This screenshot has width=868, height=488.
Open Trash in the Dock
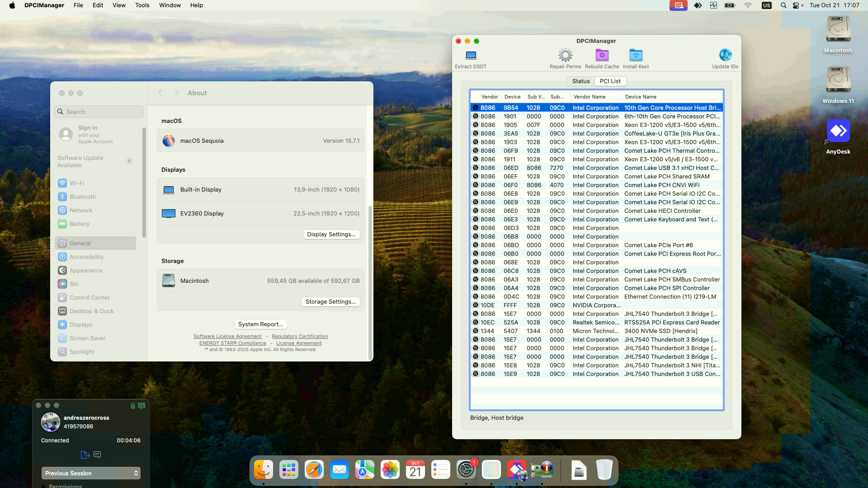[604, 470]
